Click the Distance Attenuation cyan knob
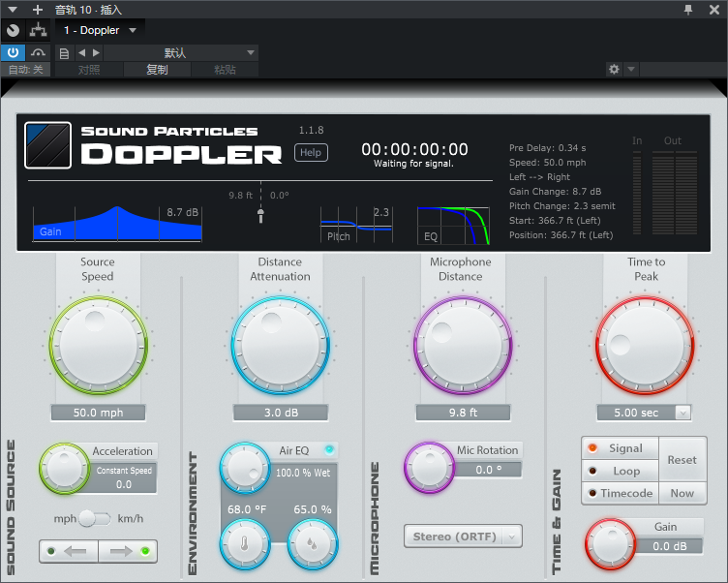728x583 pixels. (x=281, y=346)
